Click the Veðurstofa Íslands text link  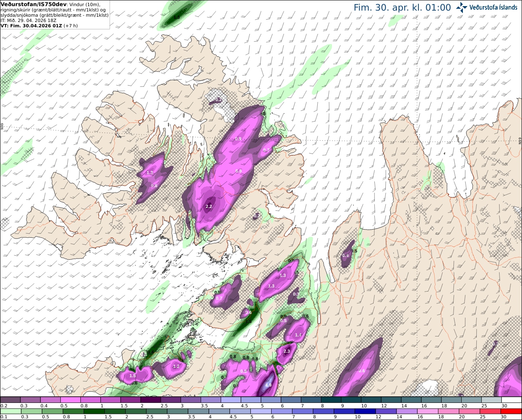click(493, 7)
